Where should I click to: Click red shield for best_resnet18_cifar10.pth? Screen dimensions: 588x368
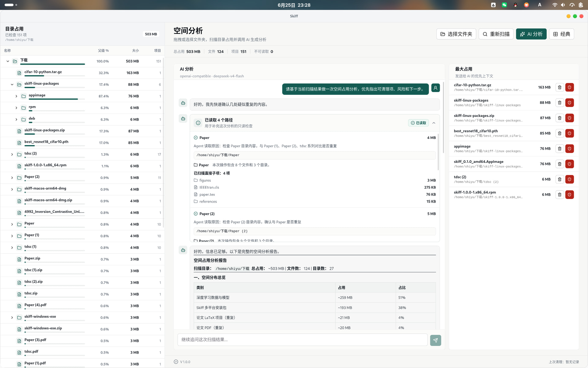569,133
